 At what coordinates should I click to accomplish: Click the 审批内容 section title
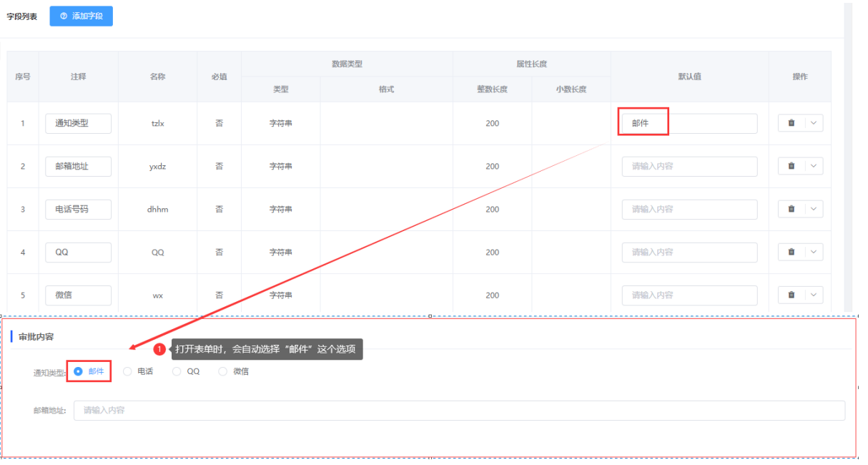point(36,336)
